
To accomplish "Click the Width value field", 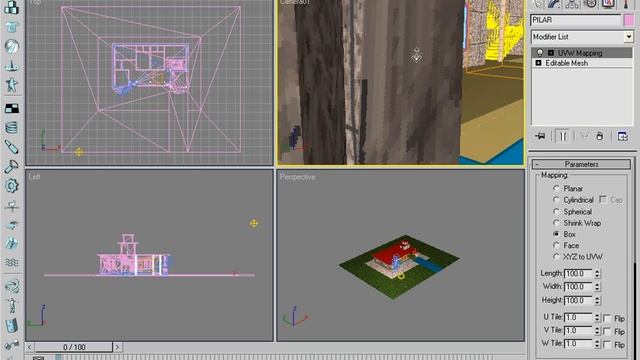I will pyautogui.click(x=578, y=287).
